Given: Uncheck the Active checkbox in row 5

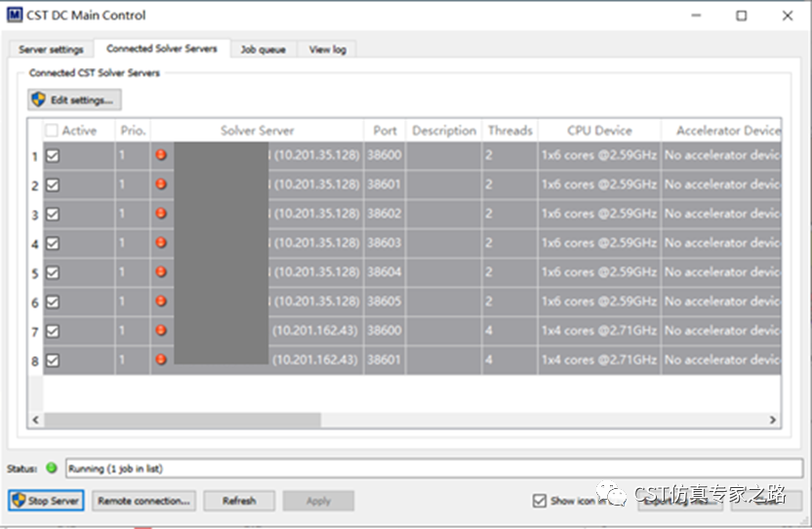Looking at the screenshot, I should point(53,272).
